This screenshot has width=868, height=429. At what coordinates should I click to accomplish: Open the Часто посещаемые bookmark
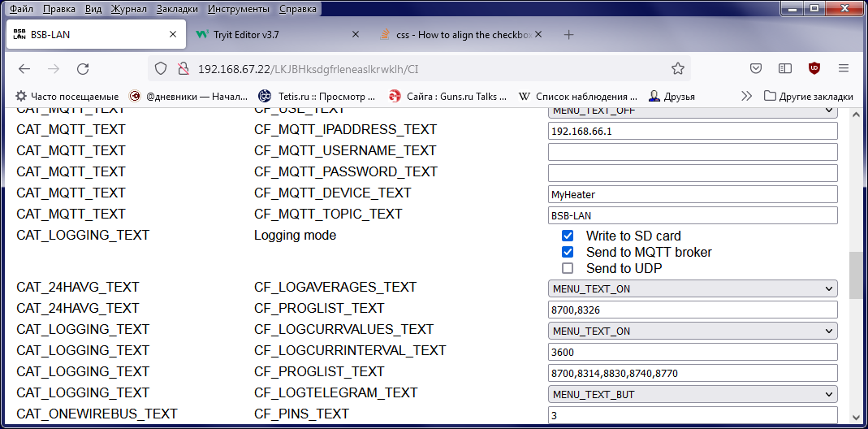(x=67, y=97)
